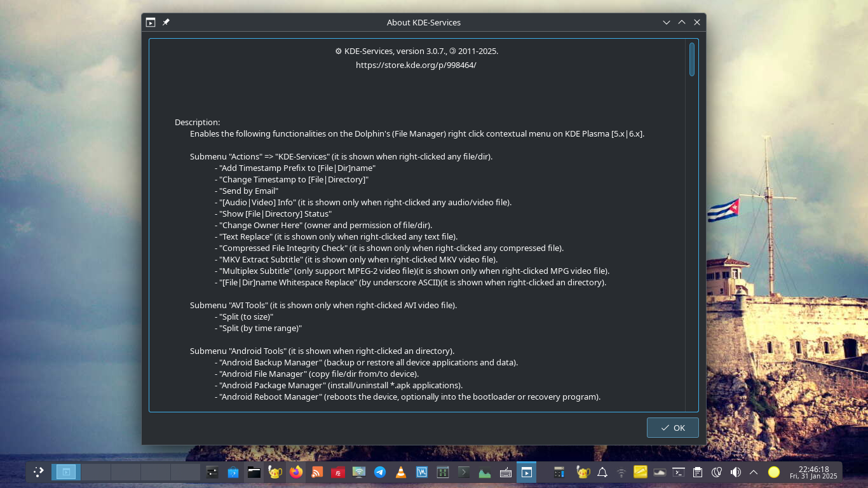868x488 pixels.
Task: Expand hidden system tray icons arrow
Action: (x=754, y=472)
